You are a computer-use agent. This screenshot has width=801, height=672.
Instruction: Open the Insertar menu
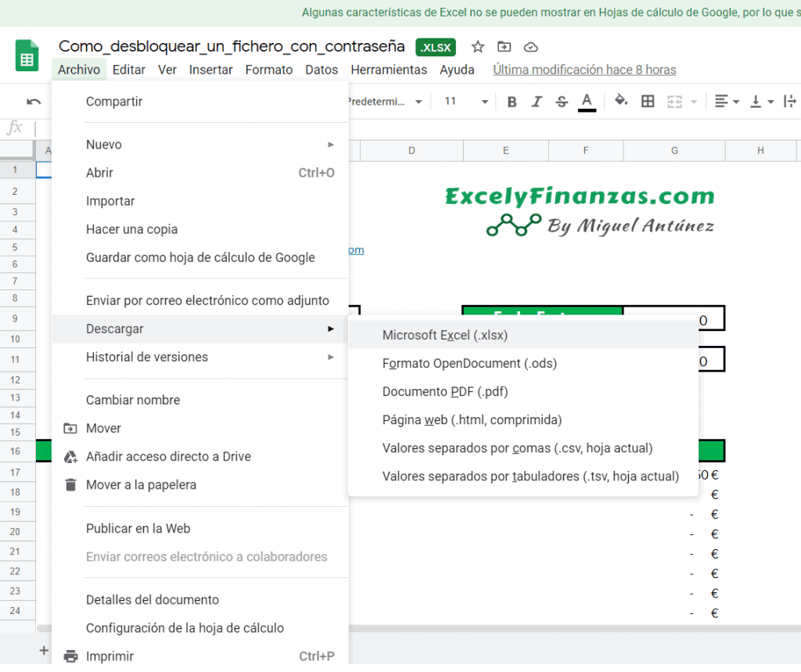click(x=210, y=70)
